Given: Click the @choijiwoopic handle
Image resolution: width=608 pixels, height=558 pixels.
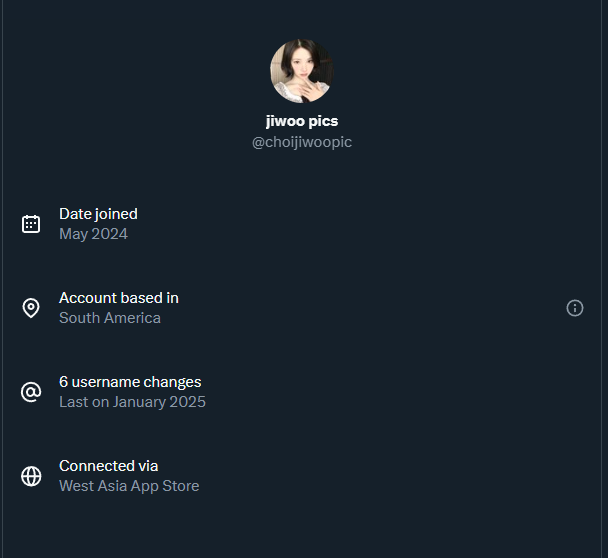Looking at the screenshot, I should tap(302, 142).
